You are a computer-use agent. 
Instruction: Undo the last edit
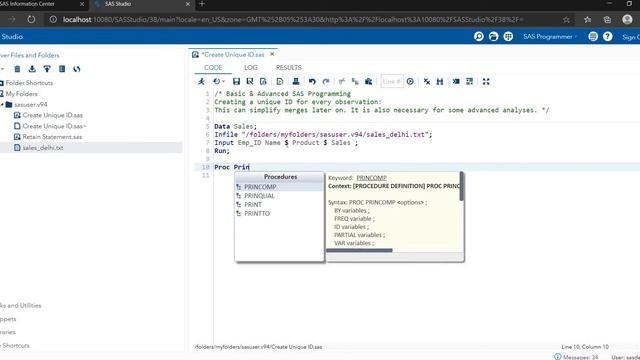[x=312, y=81]
